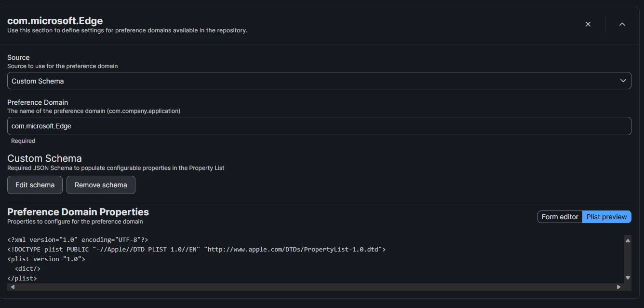Click the Preference Domain Properties heading
Image resolution: width=644 pixels, height=308 pixels.
tap(78, 212)
